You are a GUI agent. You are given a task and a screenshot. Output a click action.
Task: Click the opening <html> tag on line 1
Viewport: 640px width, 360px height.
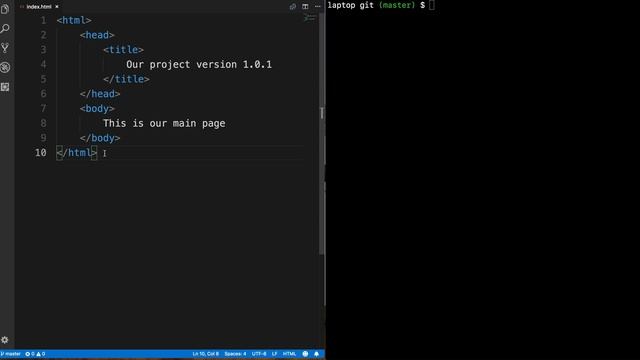(x=74, y=20)
